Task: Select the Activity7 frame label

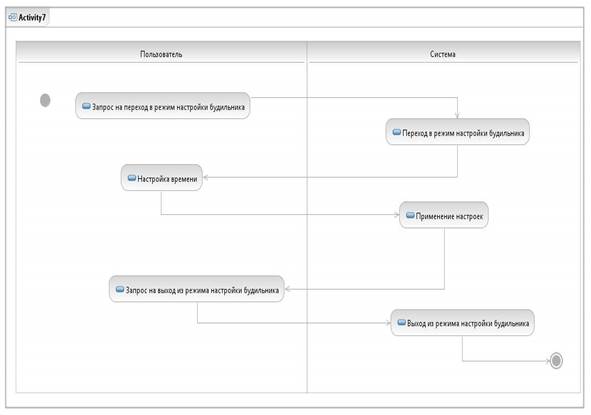Action: click(x=32, y=17)
